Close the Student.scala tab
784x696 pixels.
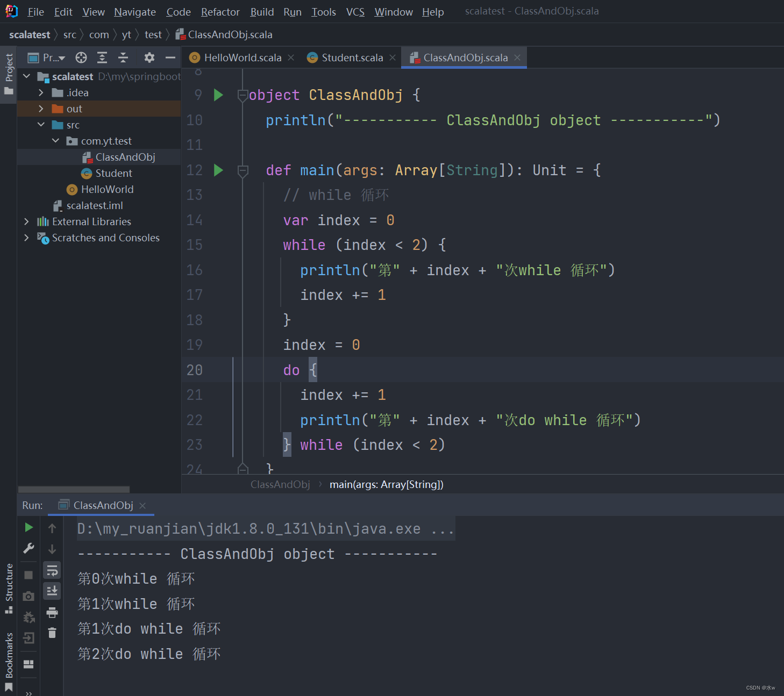point(393,58)
